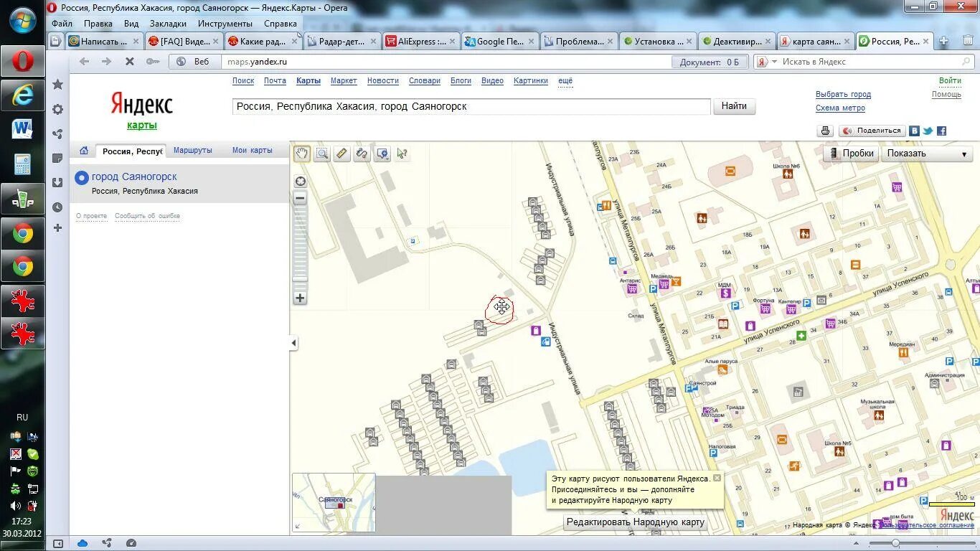980x551 pixels.
Task: Open the Помощь help link
Action: pyautogui.click(x=946, y=94)
